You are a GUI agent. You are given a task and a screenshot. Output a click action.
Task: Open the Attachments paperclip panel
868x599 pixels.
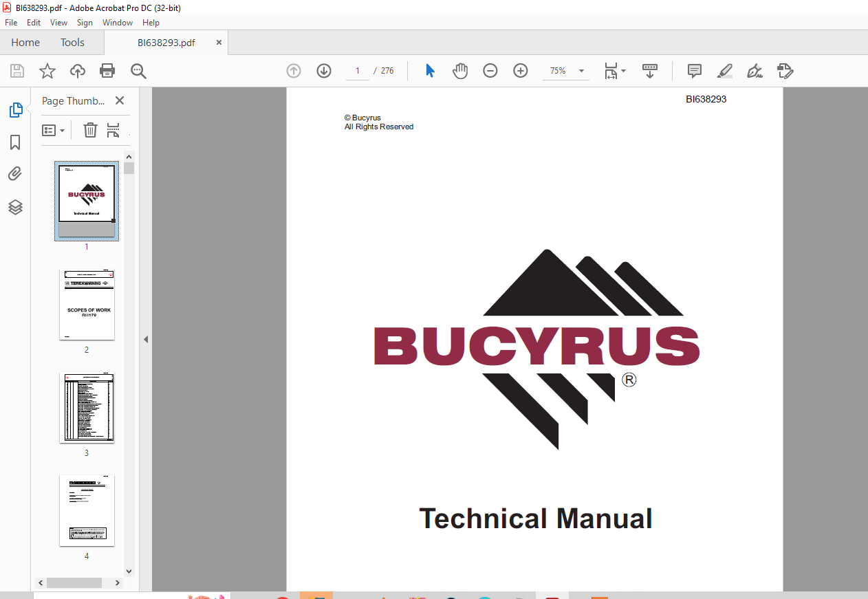pyautogui.click(x=15, y=174)
